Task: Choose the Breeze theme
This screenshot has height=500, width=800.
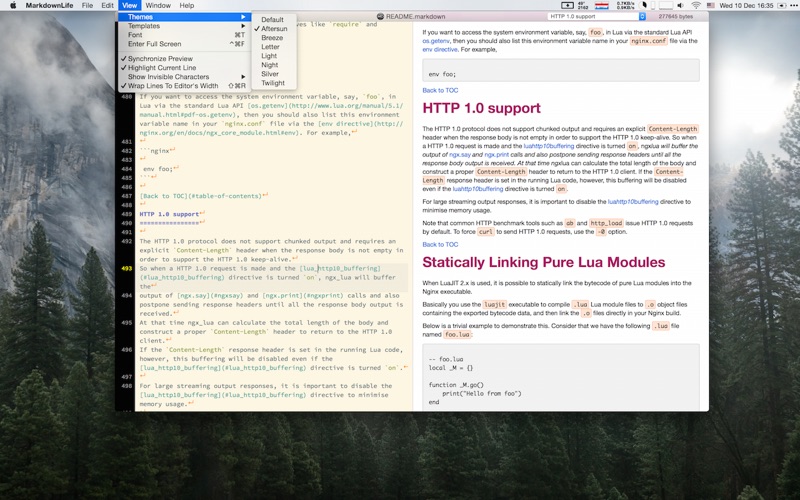Action: [271, 38]
